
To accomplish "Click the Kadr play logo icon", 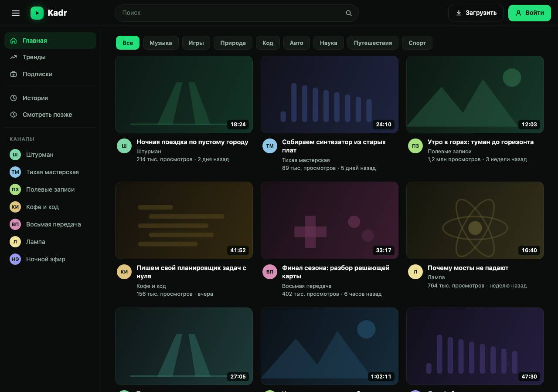I will (x=37, y=13).
